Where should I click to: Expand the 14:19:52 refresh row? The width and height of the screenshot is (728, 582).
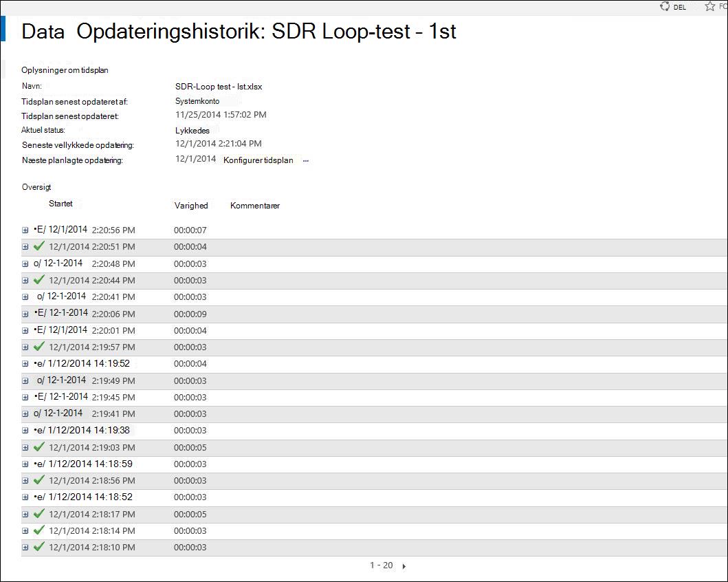tap(25, 364)
